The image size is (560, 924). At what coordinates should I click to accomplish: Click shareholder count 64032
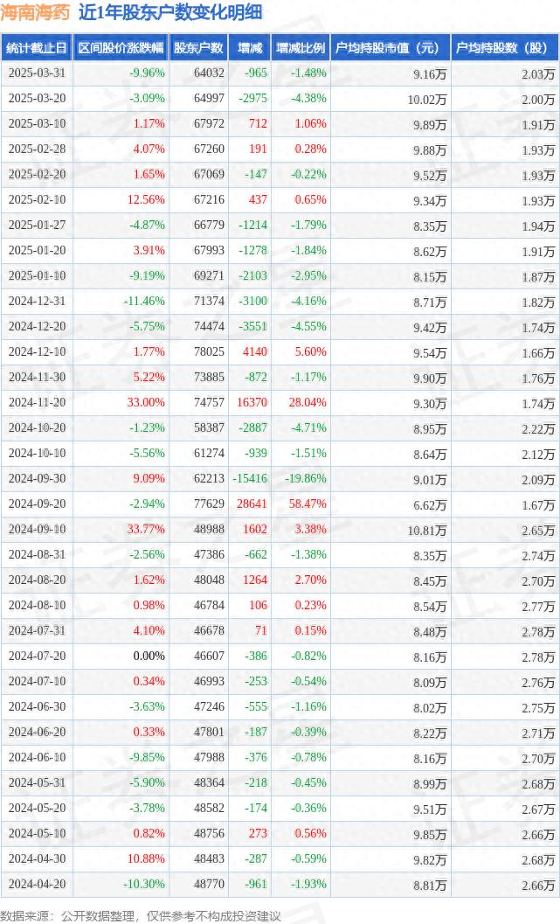pyautogui.click(x=209, y=73)
